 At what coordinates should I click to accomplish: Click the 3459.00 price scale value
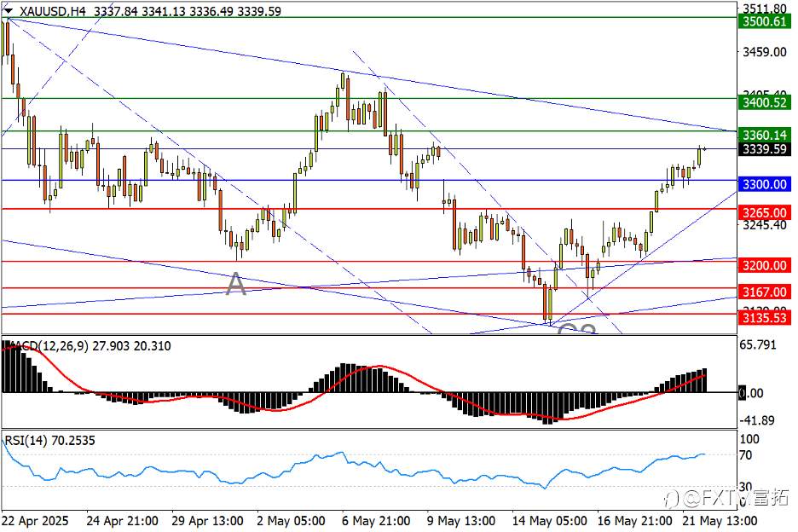(x=765, y=52)
